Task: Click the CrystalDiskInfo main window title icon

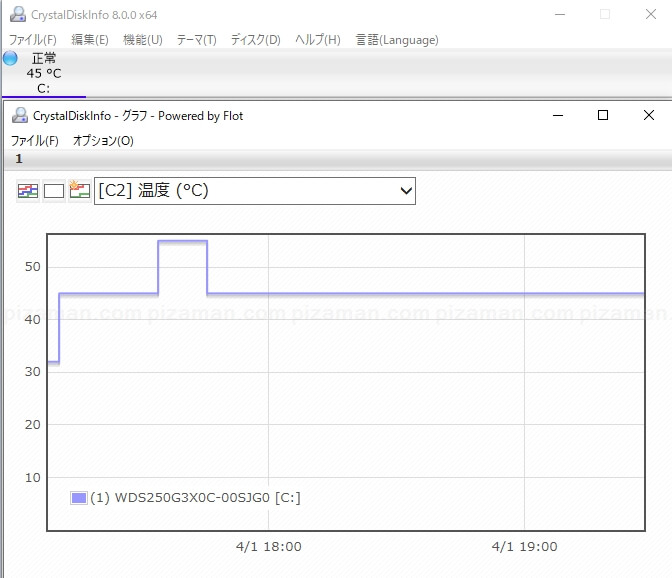Action: (x=17, y=15)
